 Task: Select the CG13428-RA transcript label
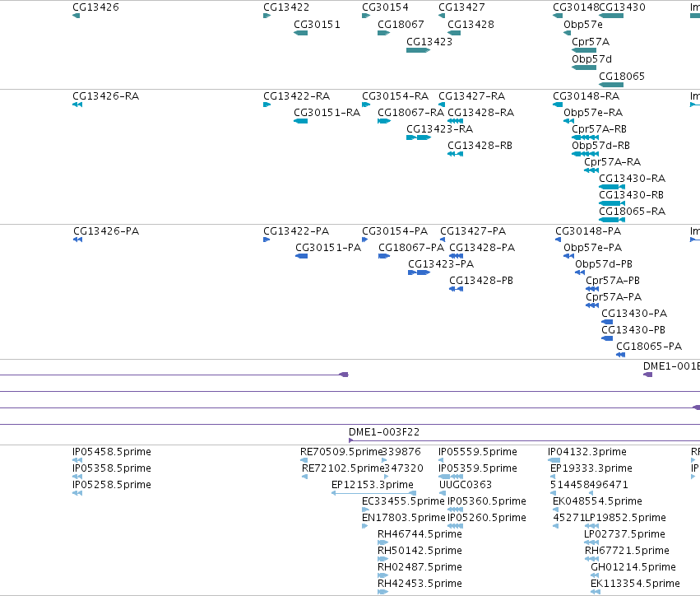coord(481,113)
